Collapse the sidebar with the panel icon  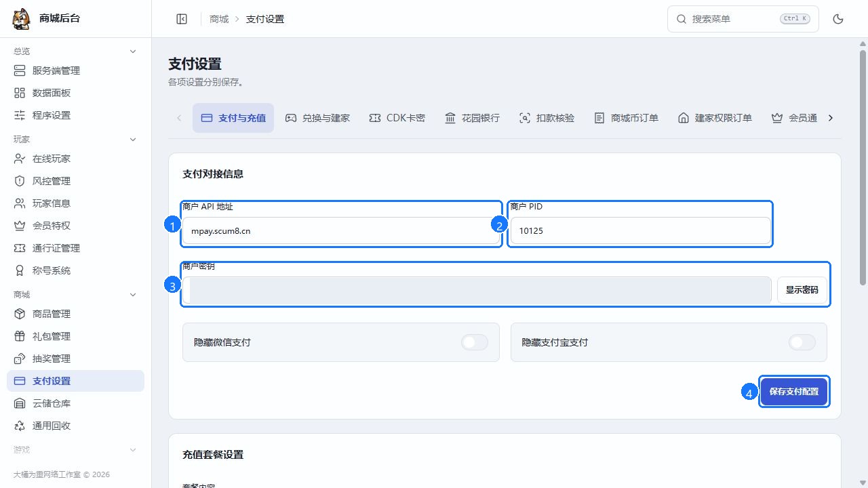(x=182, y=19)
